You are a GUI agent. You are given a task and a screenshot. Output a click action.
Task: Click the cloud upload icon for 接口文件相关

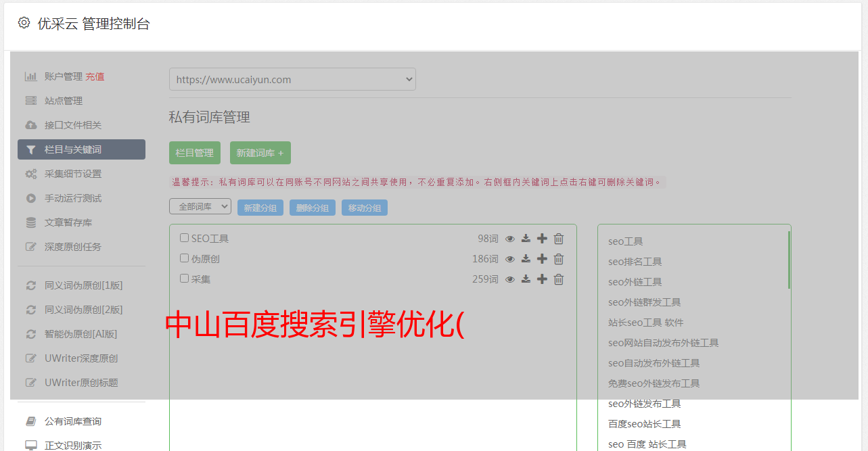(x=30, y=125)
